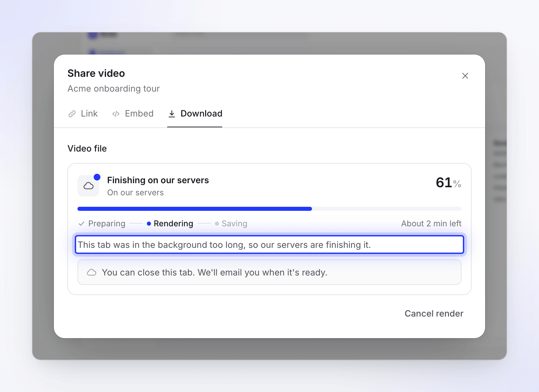Click the 'About 2 min left' text
The height and width of the screenshot is (392, 539).
431,224
